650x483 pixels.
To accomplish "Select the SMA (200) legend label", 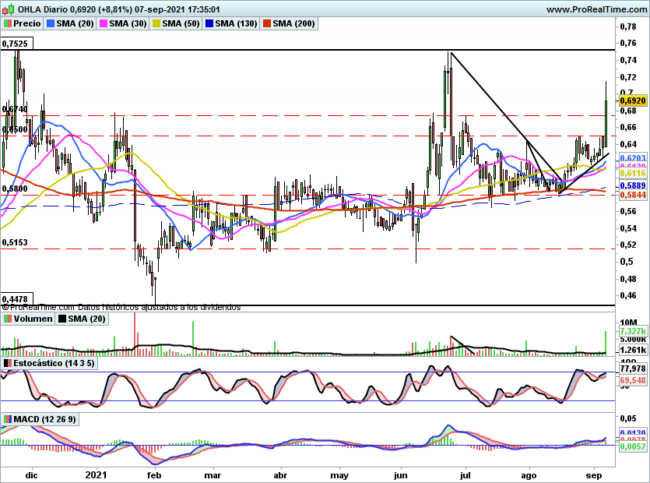I will (x=293, y=24).
